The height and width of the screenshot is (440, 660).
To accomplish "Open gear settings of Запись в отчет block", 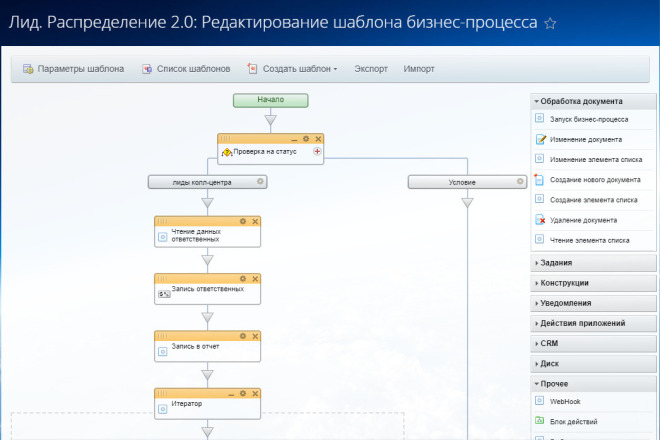I will coord(243,336).
